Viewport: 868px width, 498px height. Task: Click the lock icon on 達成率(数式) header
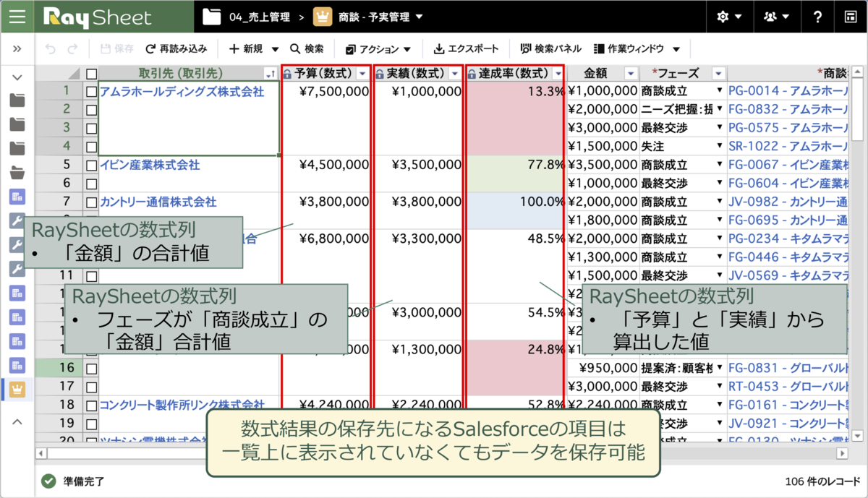tap(472, 74)
